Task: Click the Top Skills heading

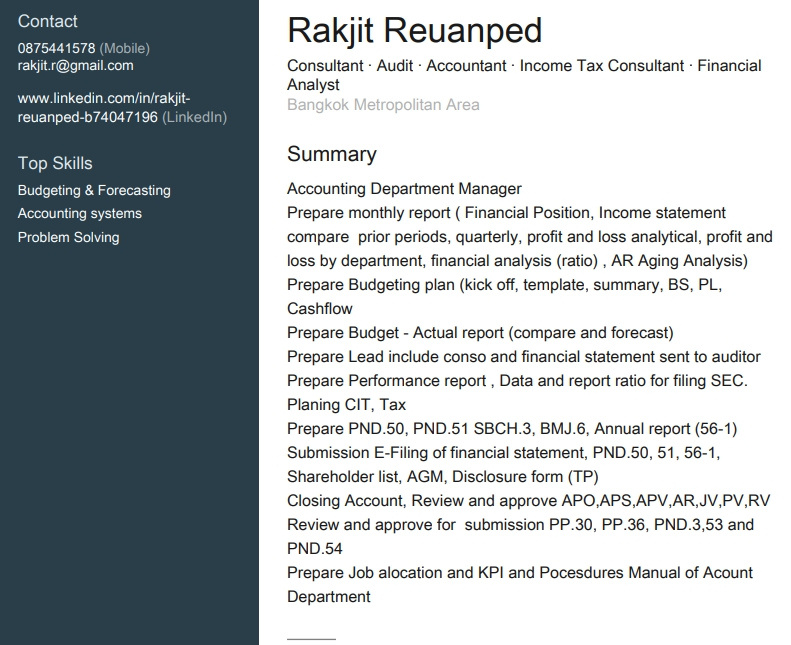Action: tap(55, 163)
